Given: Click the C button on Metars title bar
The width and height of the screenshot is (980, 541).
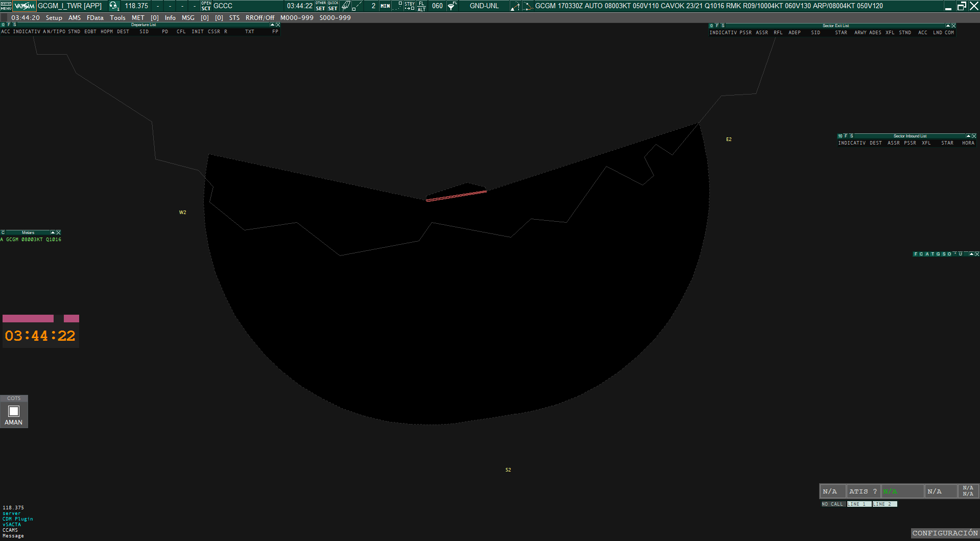Looking at the screenshot, I should pos(3,232).
